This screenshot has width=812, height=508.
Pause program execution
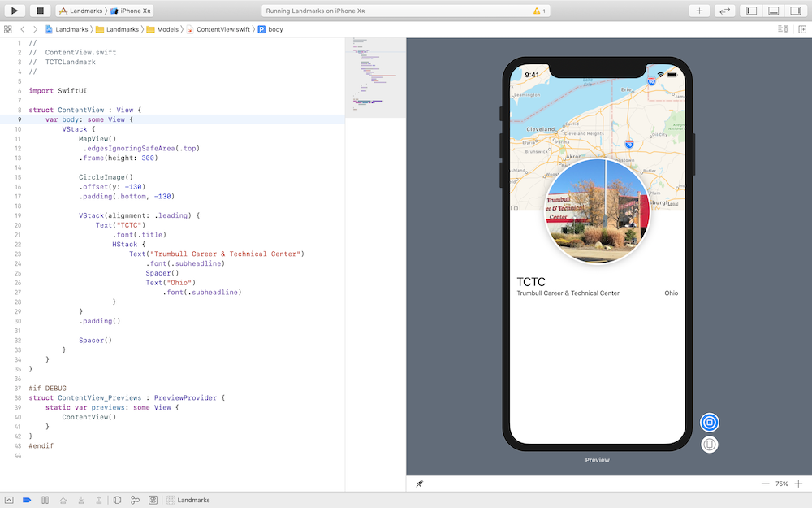click(45, 500)
